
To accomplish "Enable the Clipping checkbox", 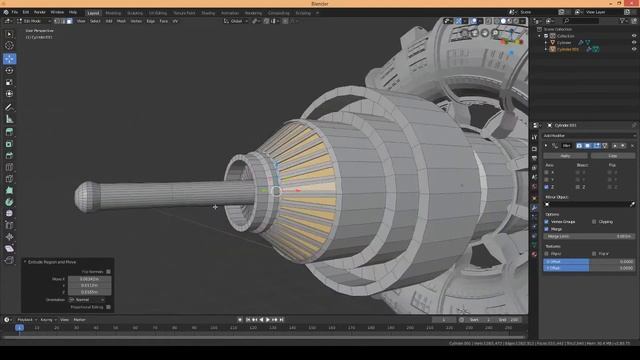I will [x=594, y=222].
